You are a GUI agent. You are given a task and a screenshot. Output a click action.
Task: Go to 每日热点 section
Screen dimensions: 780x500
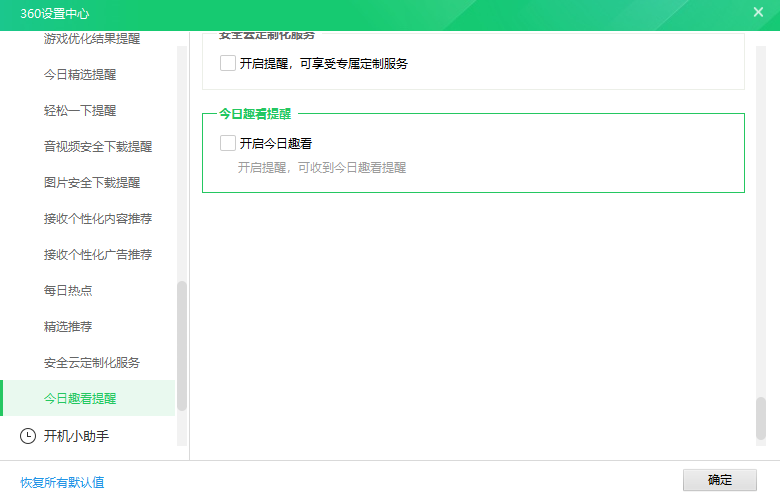point(68,291)
